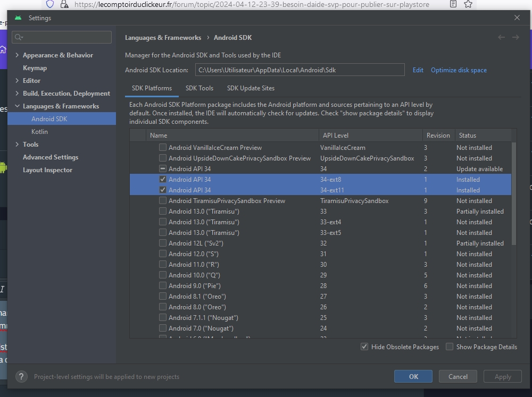Click the back navigation arrow in Settings
Screen dimensions: 532x397
pos(501,37)
